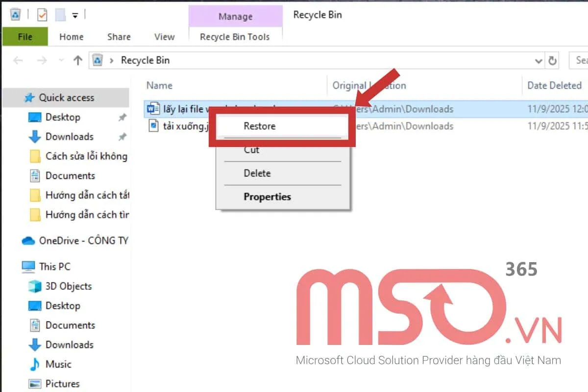Viewport: 588px width, 392px height.
Task: Click the Properties icon in Quick Access Toolbar
Action: pyautogui.click(x=42, y=15)
